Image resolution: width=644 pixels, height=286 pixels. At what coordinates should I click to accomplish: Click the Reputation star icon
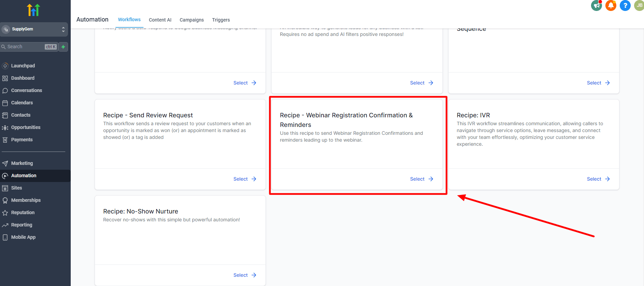coord(5,213)
